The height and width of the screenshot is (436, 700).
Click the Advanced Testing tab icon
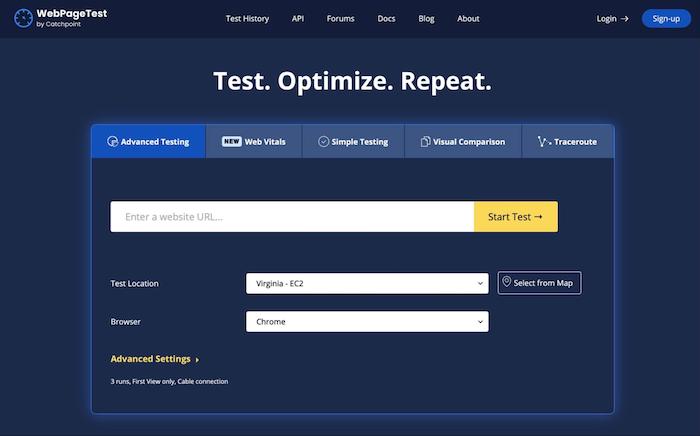coord(112,141)
